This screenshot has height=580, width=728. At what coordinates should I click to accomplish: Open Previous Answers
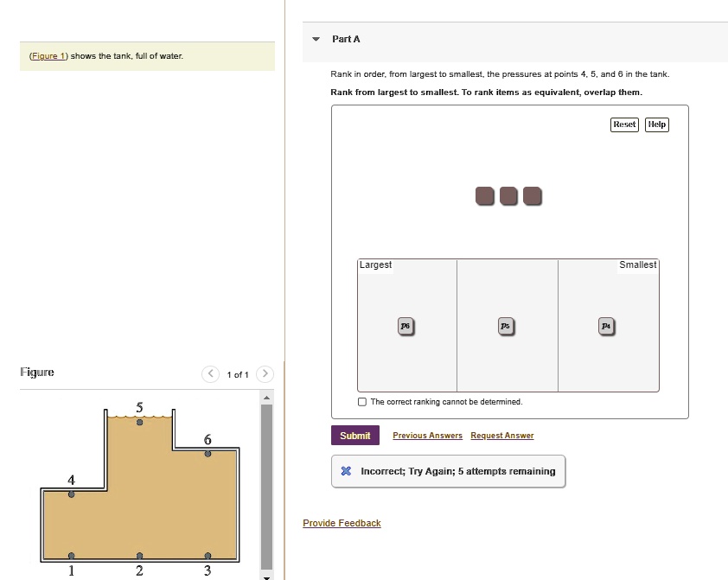tap(427, 435)
